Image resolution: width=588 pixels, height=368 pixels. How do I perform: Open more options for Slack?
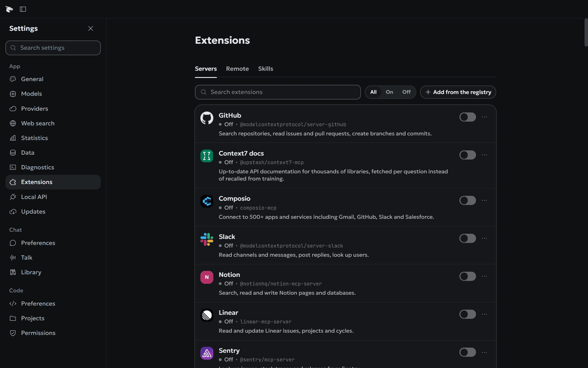point(484,238)
